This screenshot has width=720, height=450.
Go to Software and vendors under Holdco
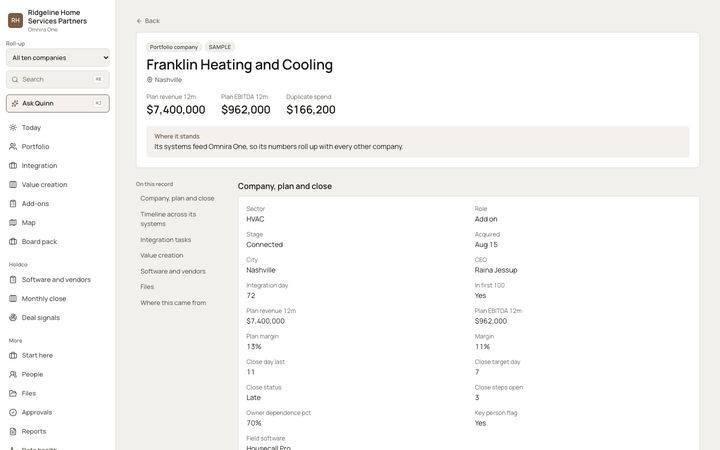click(58, 280)
